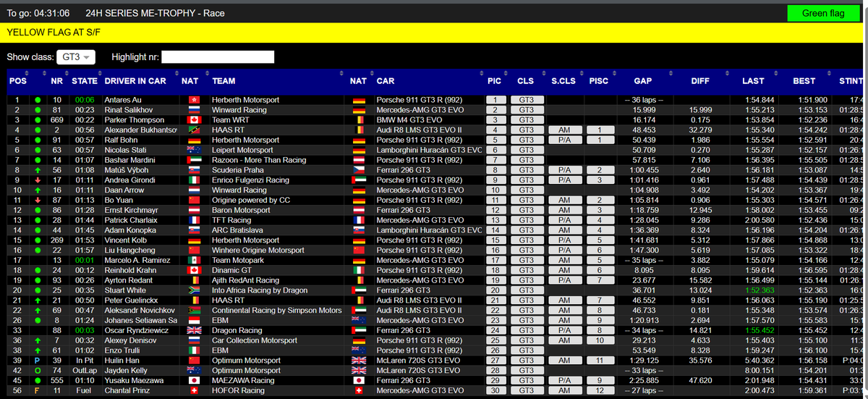This screenshot has width=868, height=399.
Task: Click the green status dot for car 669
Action: click(x=37, y=119)
